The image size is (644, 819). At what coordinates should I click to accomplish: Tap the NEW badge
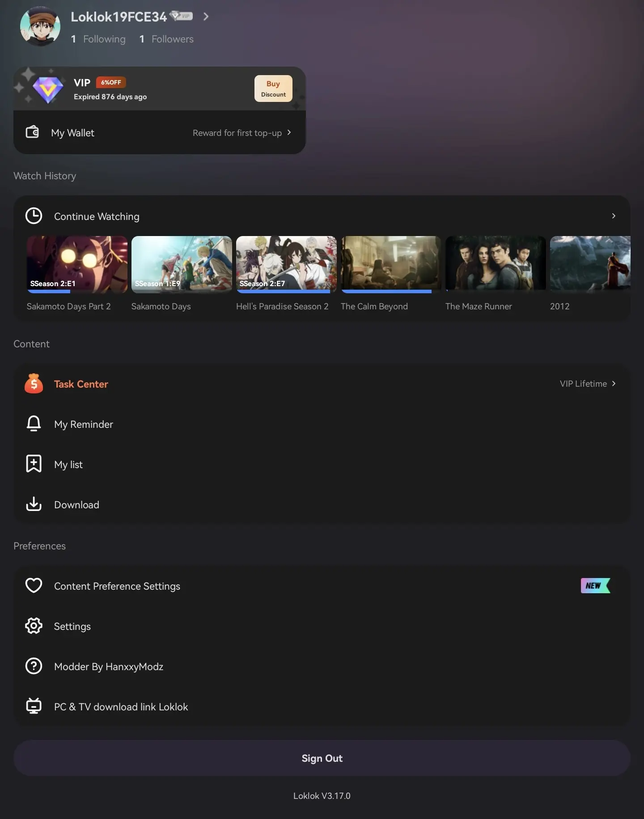595,586
